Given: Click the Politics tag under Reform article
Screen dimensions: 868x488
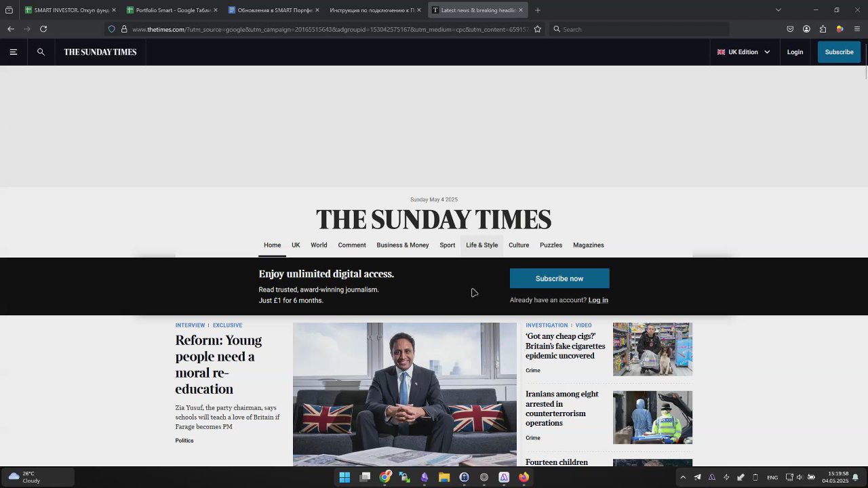Looking at the screenshot, I should coord(184,441).
